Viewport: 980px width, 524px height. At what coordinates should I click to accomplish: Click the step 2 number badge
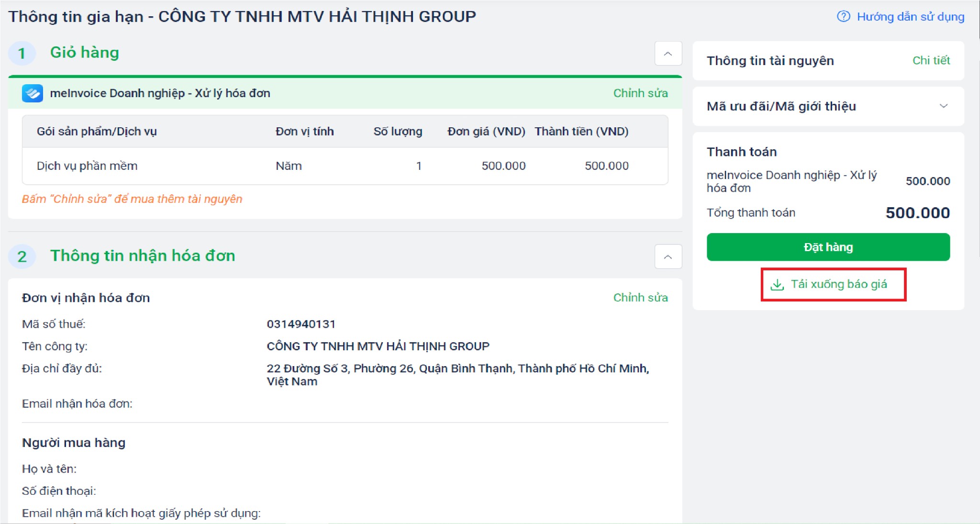click(22, 256)
